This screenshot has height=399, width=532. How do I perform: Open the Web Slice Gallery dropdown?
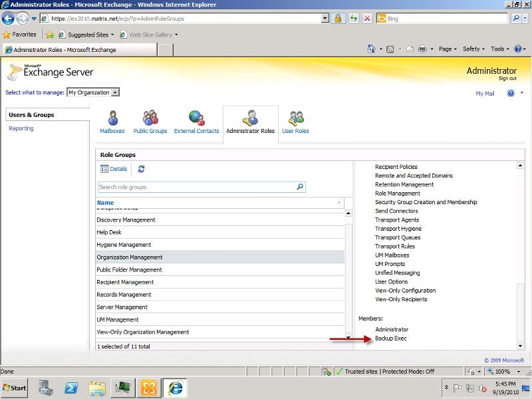pyautogui.click(x=176, y=35)
